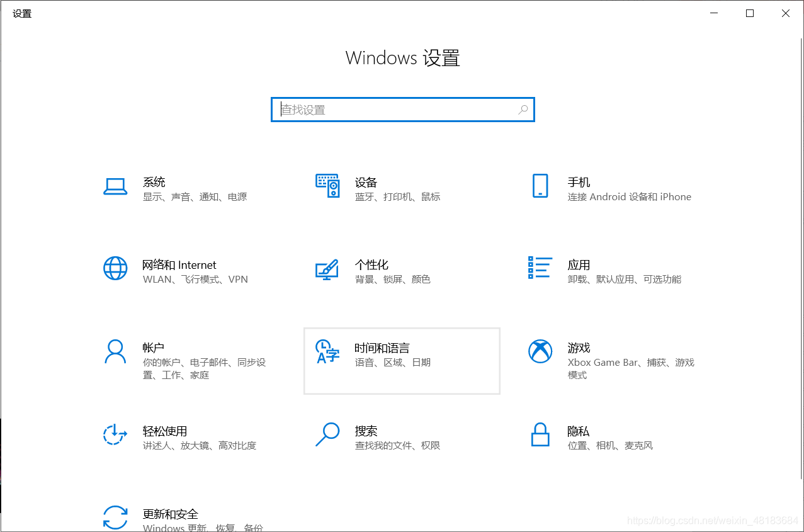Click the 设置 title in the title bar

point(21,13)
